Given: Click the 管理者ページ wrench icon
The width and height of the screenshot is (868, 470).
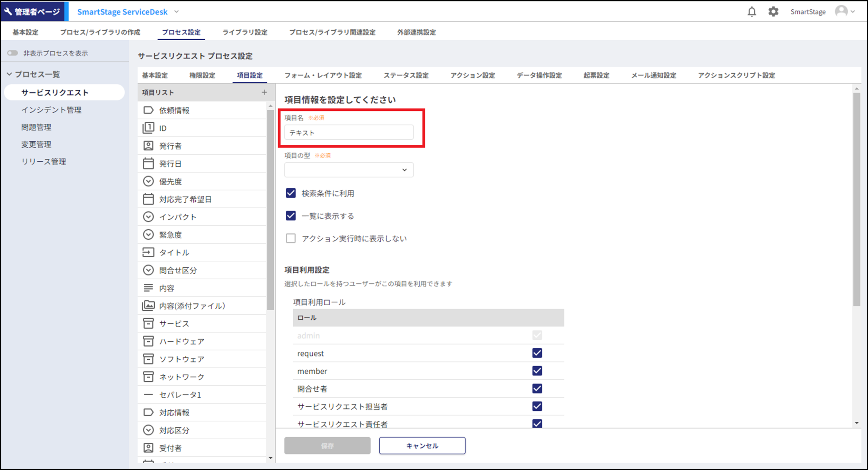Looking at the screenshot, I should coord(8,11).
